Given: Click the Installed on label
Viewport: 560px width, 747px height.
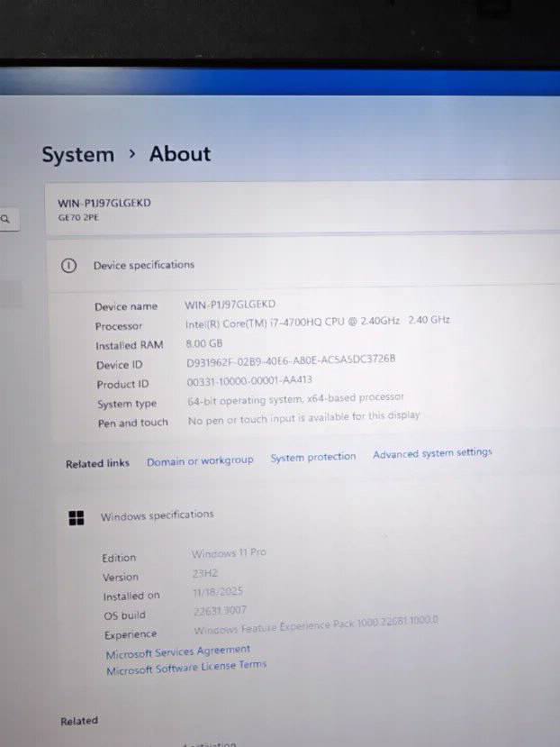Looking at the screenshot, I should 131,596.
